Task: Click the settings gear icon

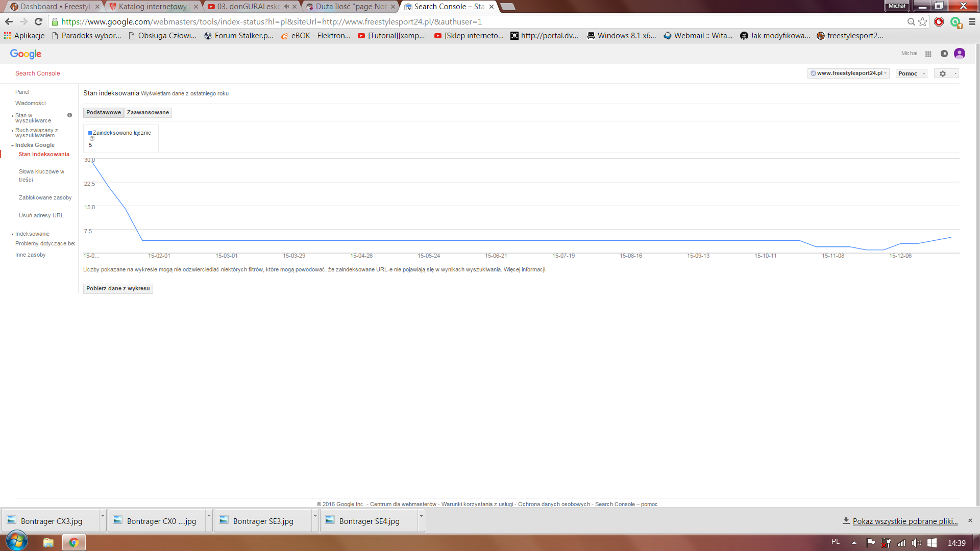Action: [942, 73]
